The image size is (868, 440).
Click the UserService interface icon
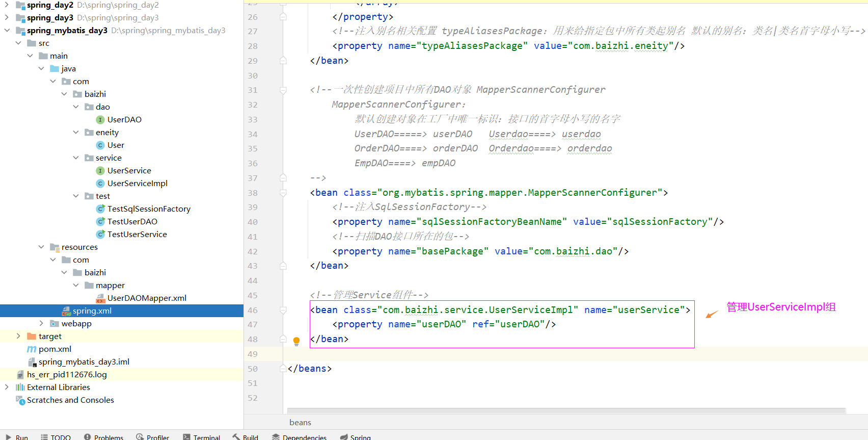click(100, 171)
